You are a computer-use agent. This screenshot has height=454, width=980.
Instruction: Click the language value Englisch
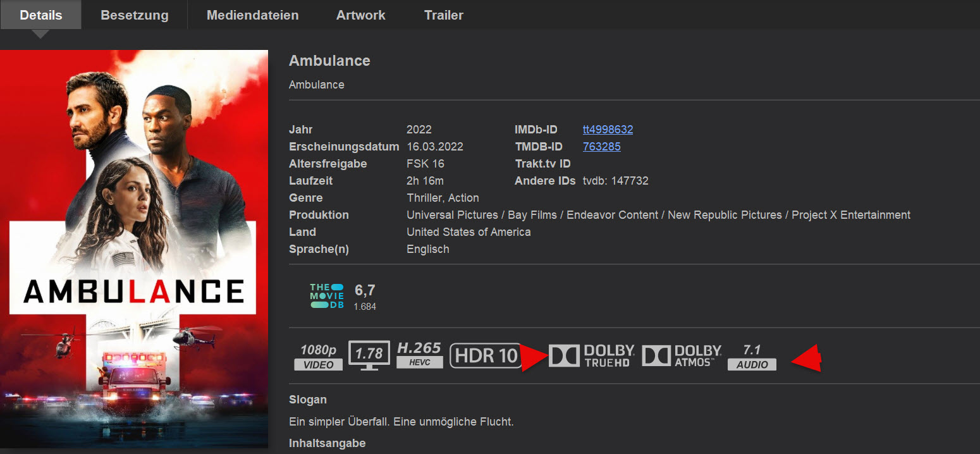[x=428, y=249]
